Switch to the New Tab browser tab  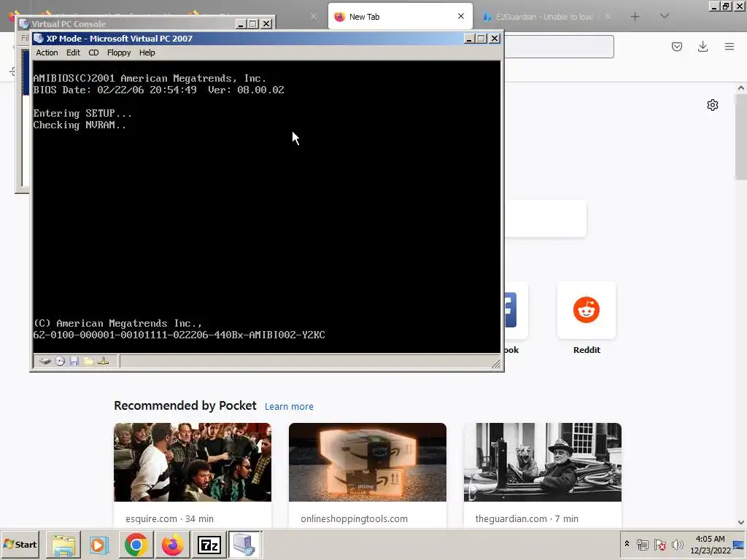pyautogui.click(x=400, y=17)
